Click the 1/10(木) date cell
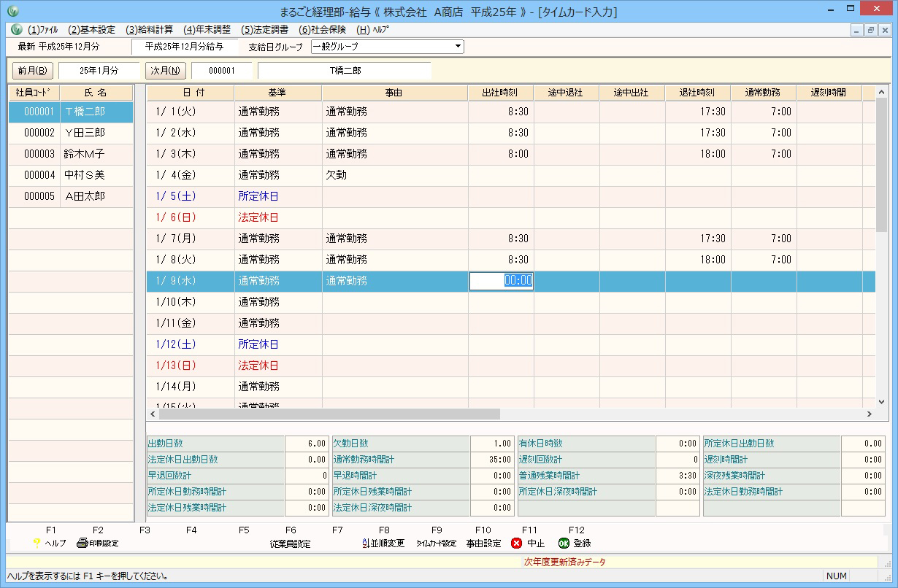This screenshot has width=898, height=588. point(191,302)
